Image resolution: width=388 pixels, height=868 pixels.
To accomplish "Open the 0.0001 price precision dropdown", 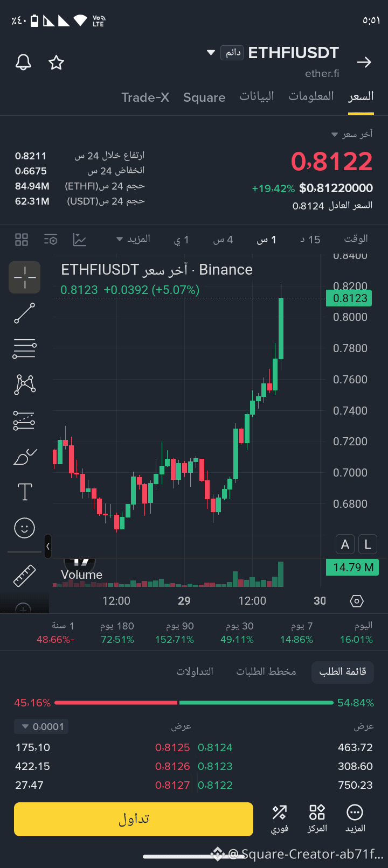I will (41, 726).
